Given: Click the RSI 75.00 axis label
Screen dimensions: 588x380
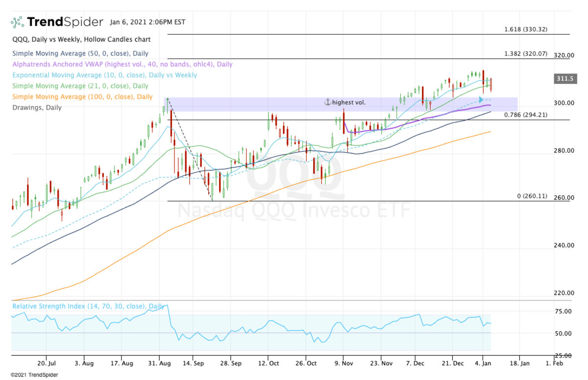Looking at the screenshot, I should [563, 311].
